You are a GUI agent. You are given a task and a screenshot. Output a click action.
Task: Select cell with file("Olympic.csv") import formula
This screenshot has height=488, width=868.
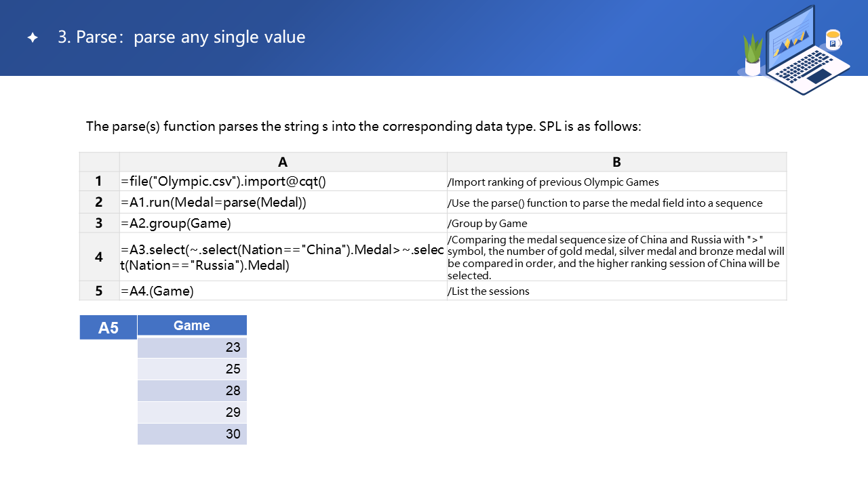[x=283, y=182]
